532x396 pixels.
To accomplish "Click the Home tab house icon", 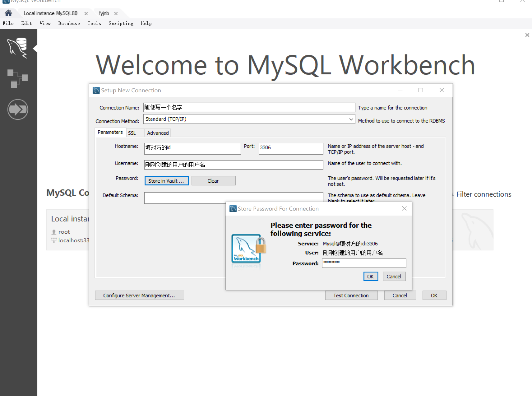I will pyautogui.click(x=9, y=13).
